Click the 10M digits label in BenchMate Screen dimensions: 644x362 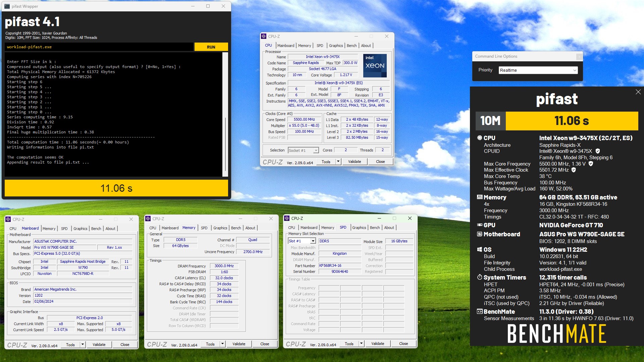(490, 121)
